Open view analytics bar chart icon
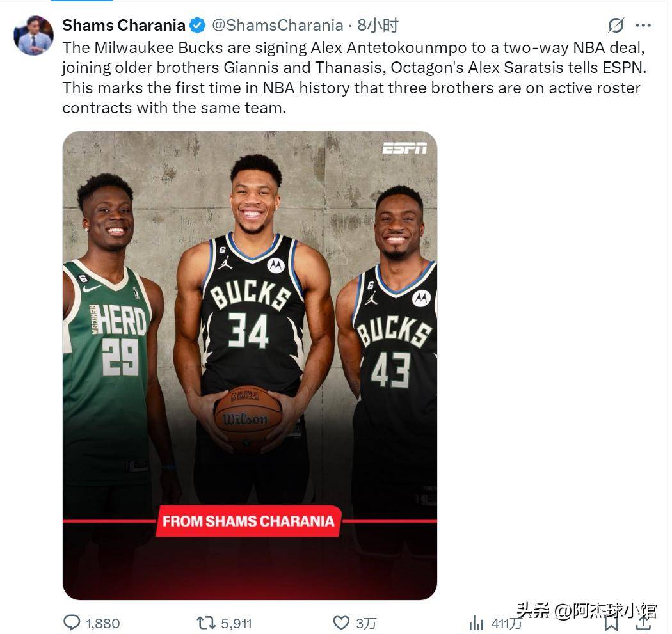Image resolution: width=672 pixels, height=634 pixels. pos(476,622)
